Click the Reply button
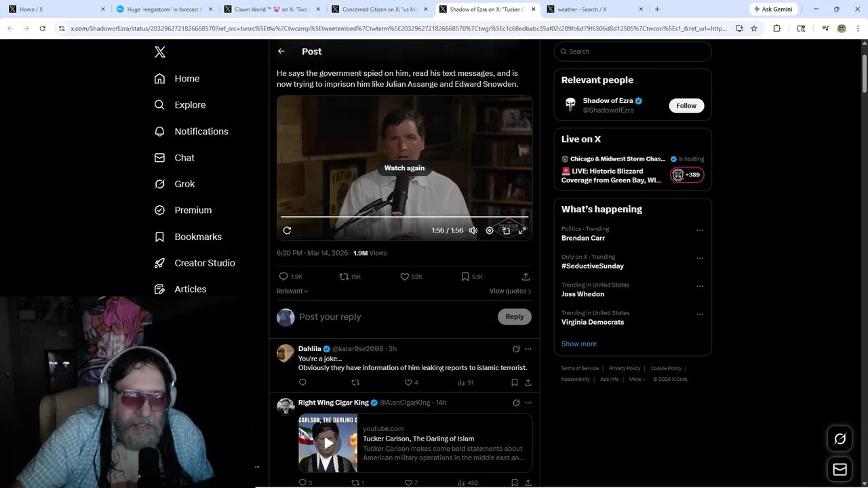This screenshot has height=488, width=868. coord(515,317)
